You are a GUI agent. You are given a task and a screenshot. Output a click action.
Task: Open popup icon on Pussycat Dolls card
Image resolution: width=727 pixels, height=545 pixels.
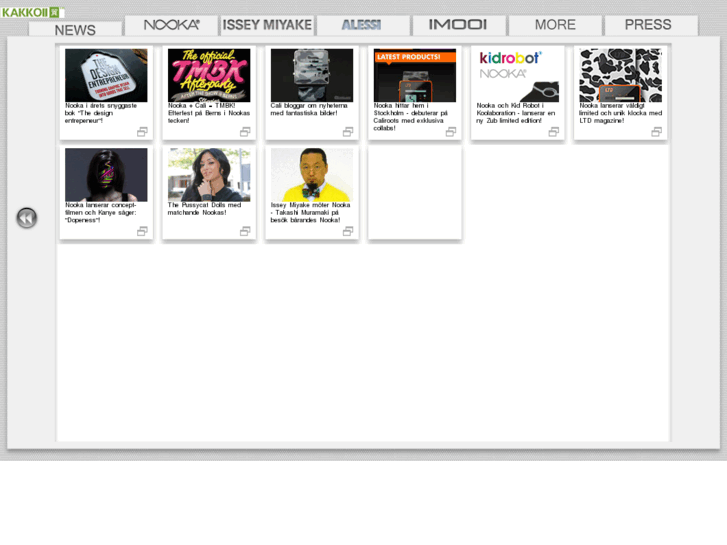pos(245,231)
